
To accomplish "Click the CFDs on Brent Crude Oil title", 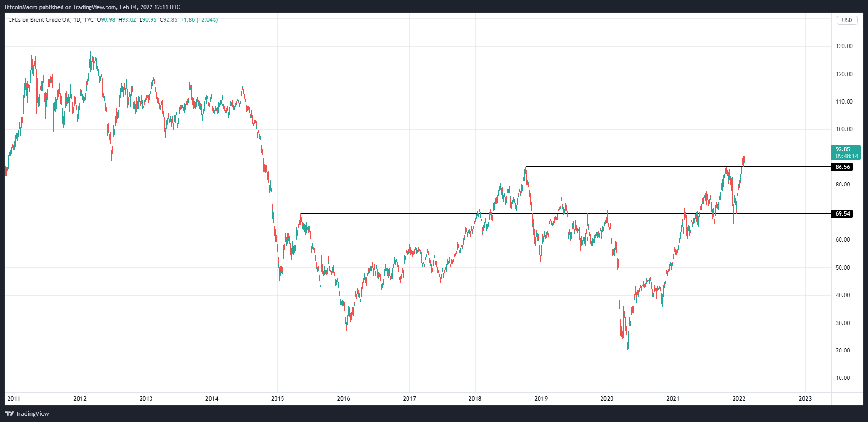I will pyautogui.click(x=39, y=20).
